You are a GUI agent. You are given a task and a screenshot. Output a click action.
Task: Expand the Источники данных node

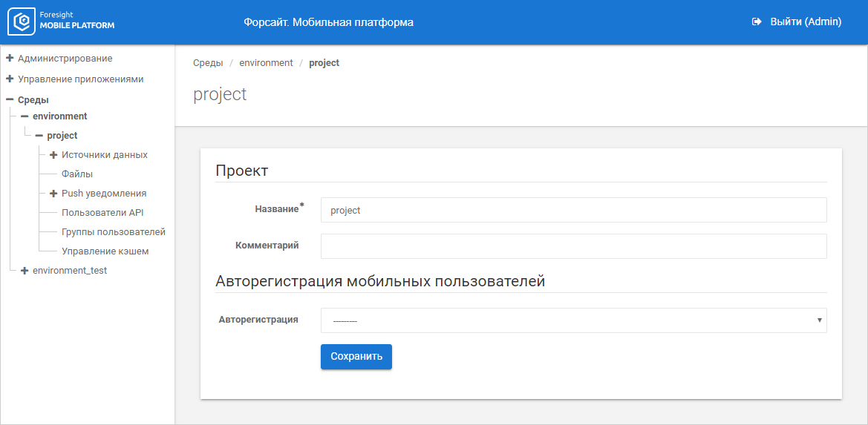click(x=53, y=155)
